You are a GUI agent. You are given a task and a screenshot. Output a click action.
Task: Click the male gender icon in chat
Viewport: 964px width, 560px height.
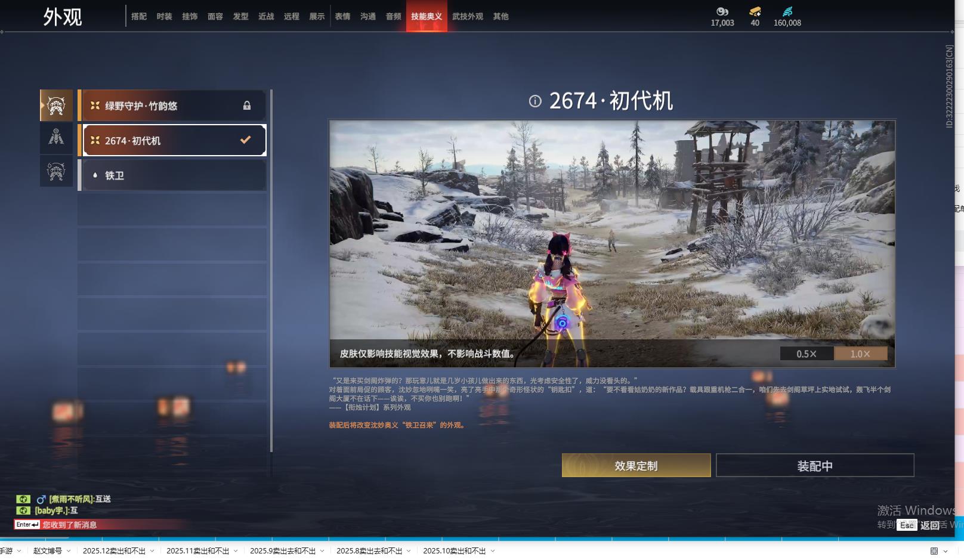click(x=41, y=499)
